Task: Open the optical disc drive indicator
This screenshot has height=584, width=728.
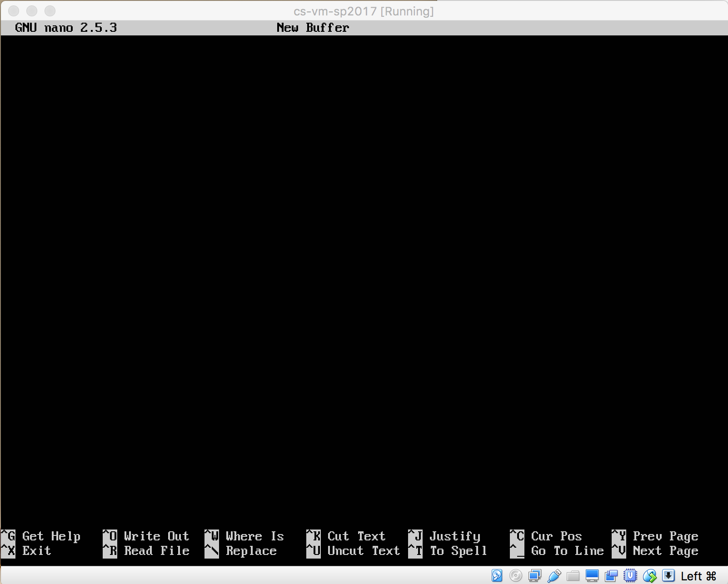Action: point(516,576)
